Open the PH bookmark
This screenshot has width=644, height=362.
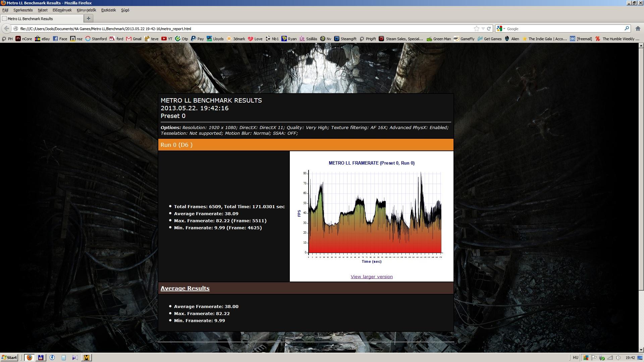(7, 39)
